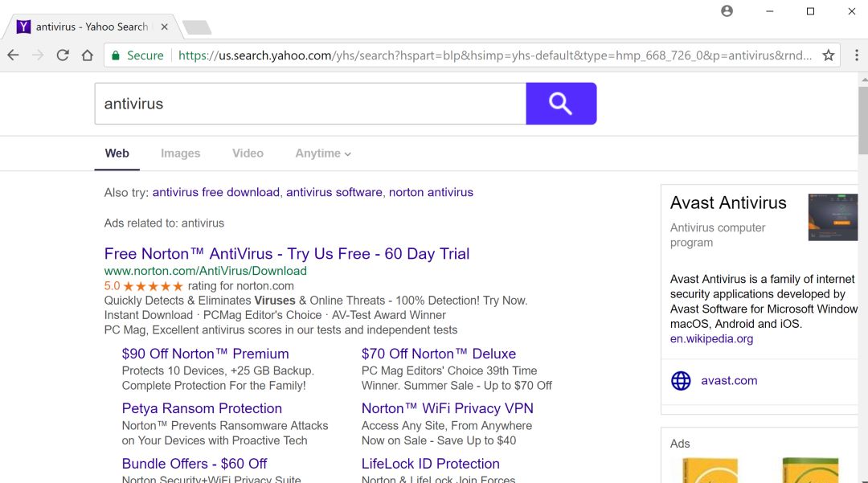This screenshot has height=483, width=868.
Task: Select the Web results tab
Action: pos(117,153)
